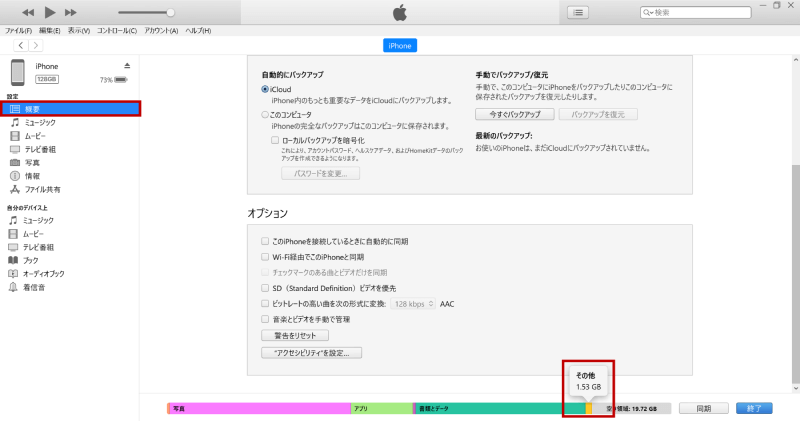Screen dimensions: 800x421
Task: Click the 128GB capacity label
Action: point(46,79)
